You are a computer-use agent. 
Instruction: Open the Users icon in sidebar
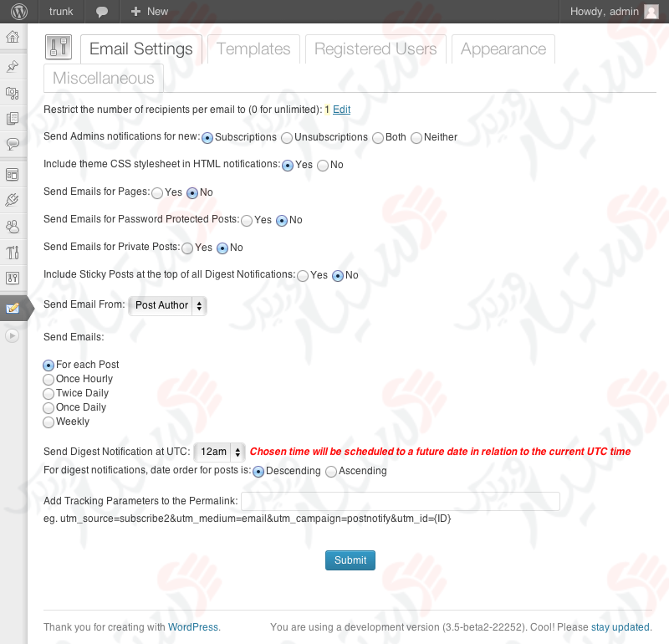(13, 227)
